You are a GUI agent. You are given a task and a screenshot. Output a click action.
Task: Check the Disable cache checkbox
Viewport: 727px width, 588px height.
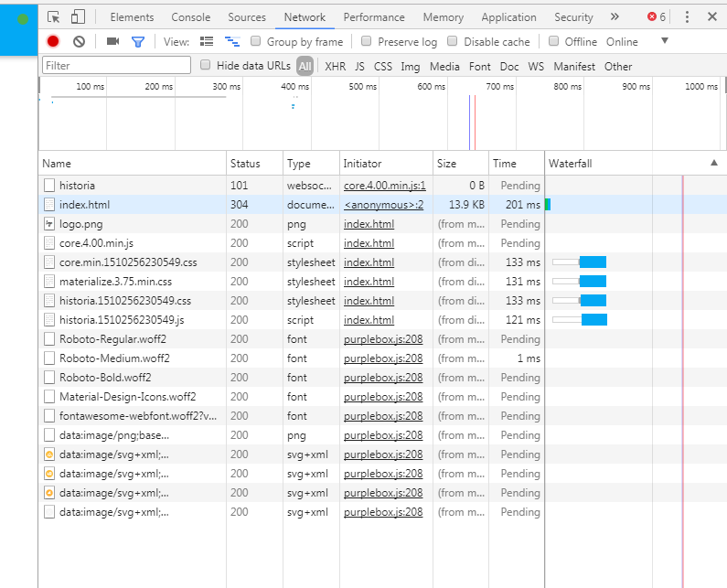click(453, 41)
